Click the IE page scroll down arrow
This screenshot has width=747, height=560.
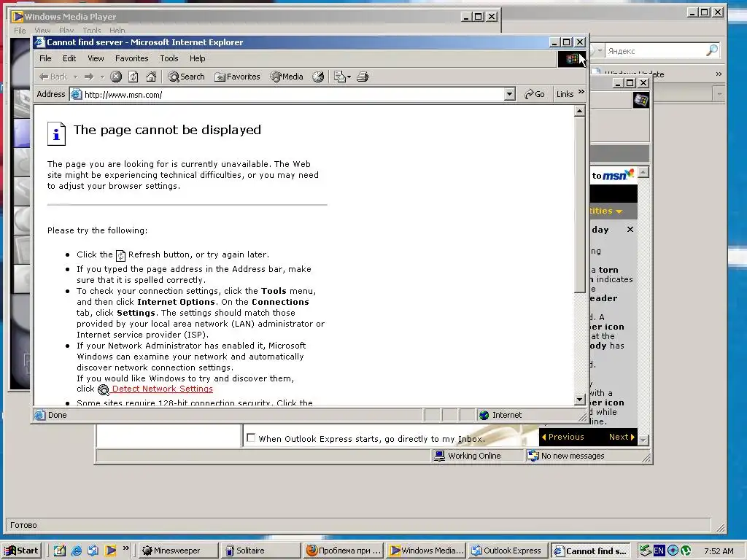tap(579, 400)
